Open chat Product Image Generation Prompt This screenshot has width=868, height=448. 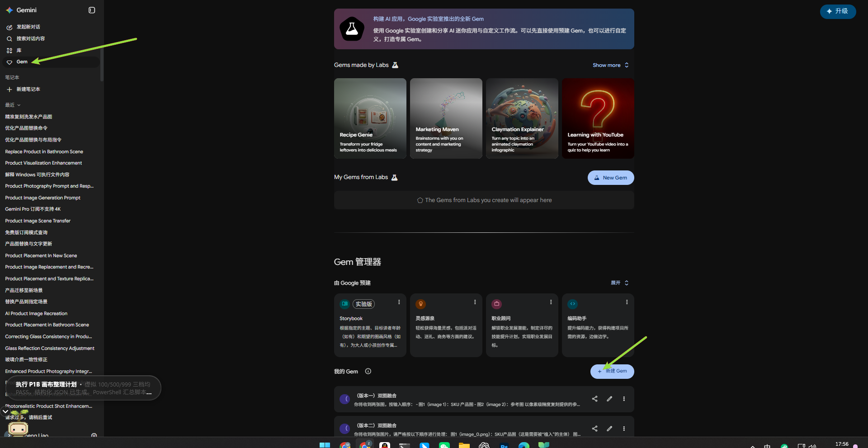point(42,198)
